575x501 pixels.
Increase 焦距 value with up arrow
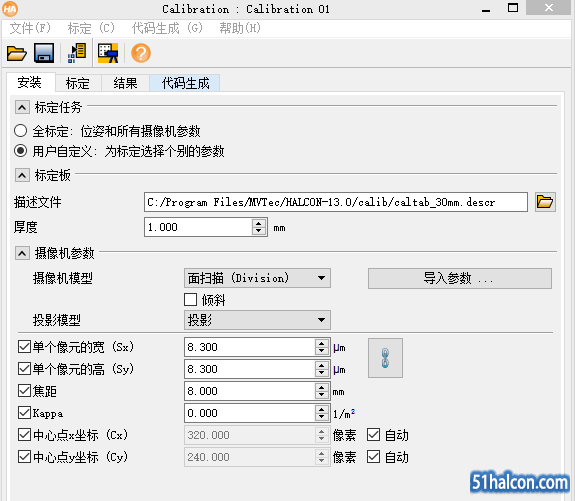pos(322,387)
